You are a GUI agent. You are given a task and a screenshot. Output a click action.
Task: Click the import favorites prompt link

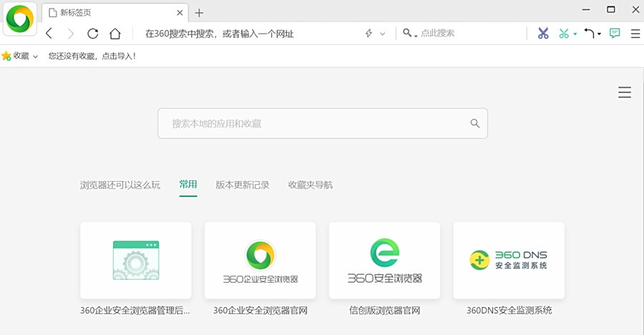pos(92,56)
